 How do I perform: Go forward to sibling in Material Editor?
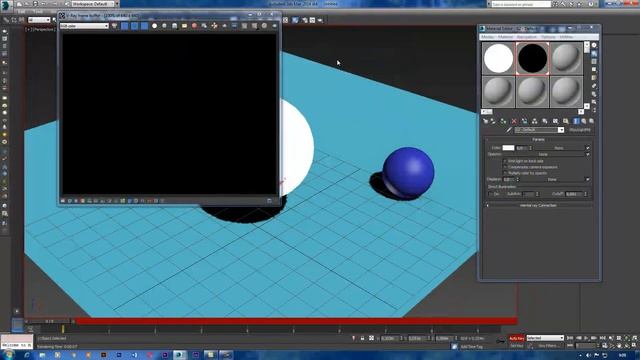(x=591, y=121)
